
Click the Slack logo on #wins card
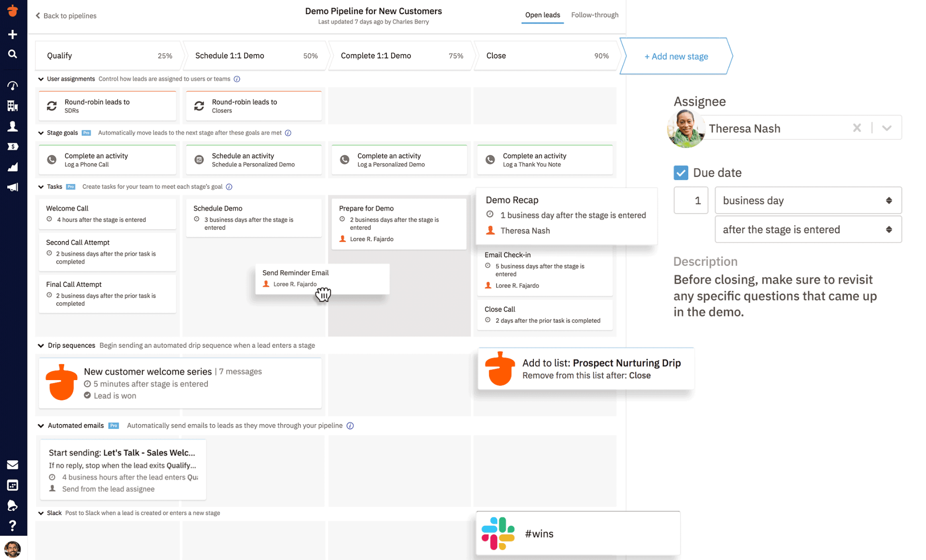pyautogui.click(x=498, y=533)
